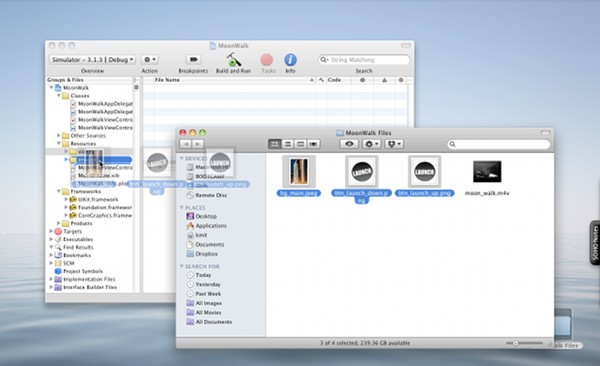Open the All Movies smart search
The height and width of the screenshot is (366, 600).
(x=204, y=312)
